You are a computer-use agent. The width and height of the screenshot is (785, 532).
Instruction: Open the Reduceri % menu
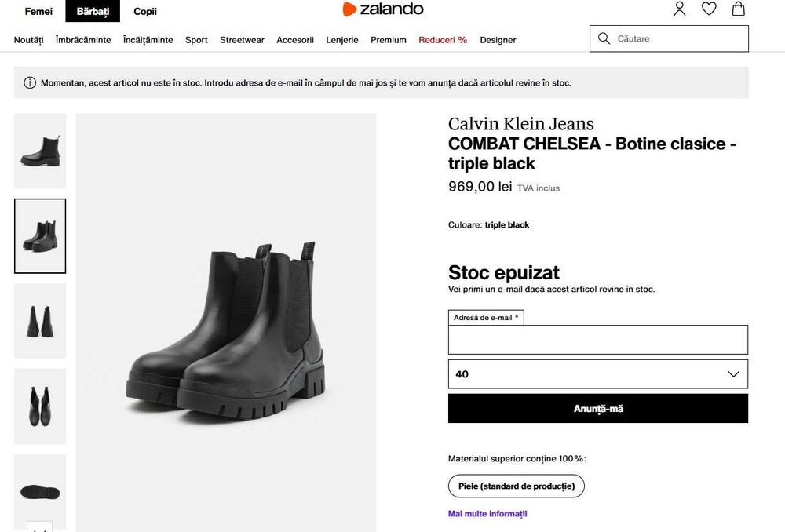tap(443, 40)
